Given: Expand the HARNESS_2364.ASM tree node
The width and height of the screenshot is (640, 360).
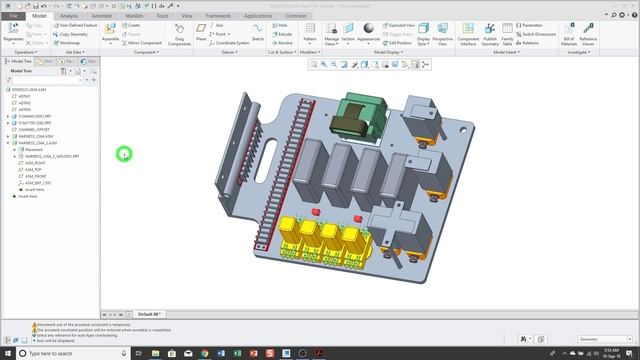Looking at the screenshot, I should pyautogui.click(x=8, y=136).
